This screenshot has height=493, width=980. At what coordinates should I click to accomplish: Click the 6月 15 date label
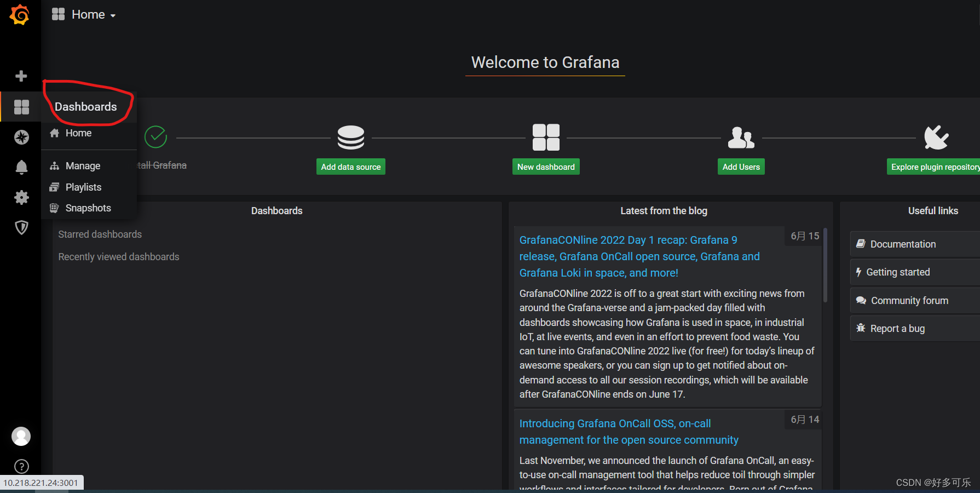point(805,236)
